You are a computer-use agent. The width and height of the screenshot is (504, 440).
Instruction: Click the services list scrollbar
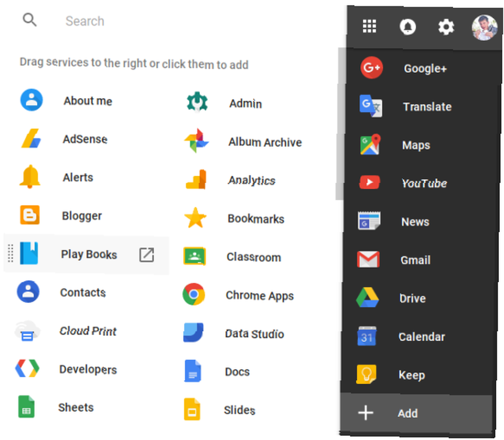click(x=340, y=124)
